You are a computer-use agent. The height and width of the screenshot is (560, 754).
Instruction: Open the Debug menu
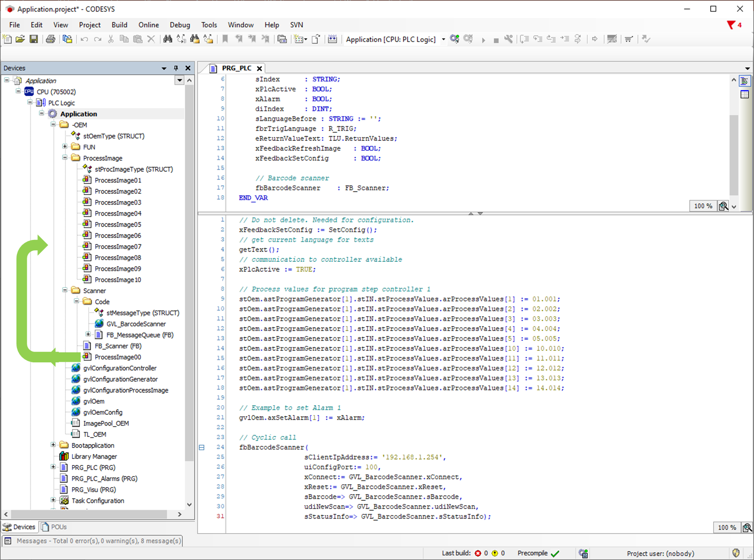[179, 25]
